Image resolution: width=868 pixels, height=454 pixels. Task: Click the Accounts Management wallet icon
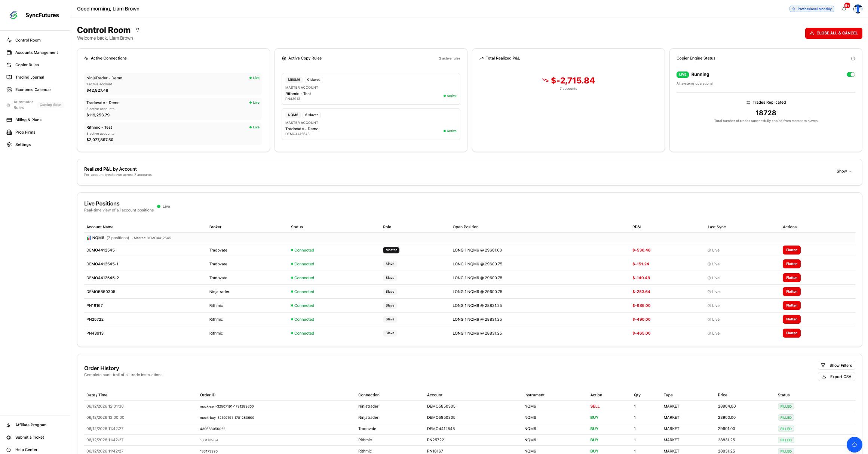pos(9,52)
